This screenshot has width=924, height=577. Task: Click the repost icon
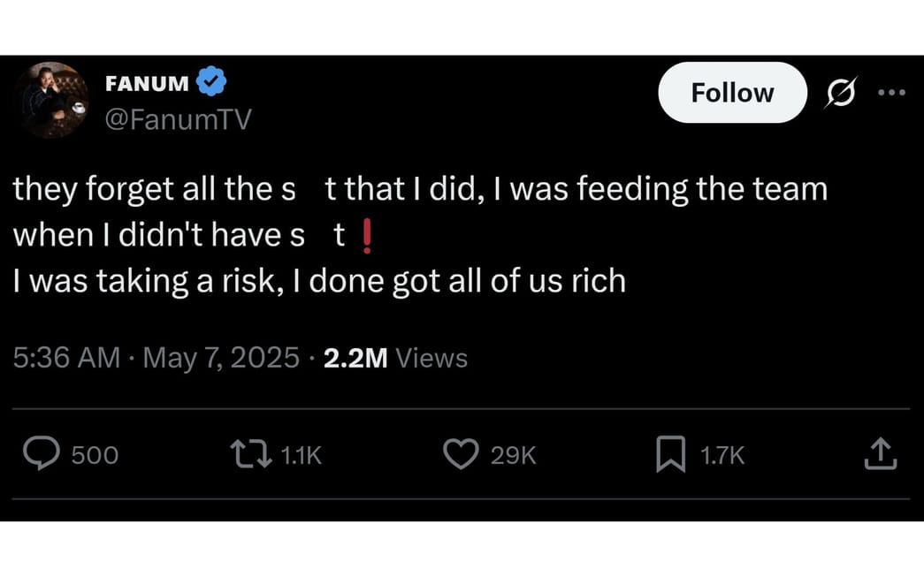(250, 454)
